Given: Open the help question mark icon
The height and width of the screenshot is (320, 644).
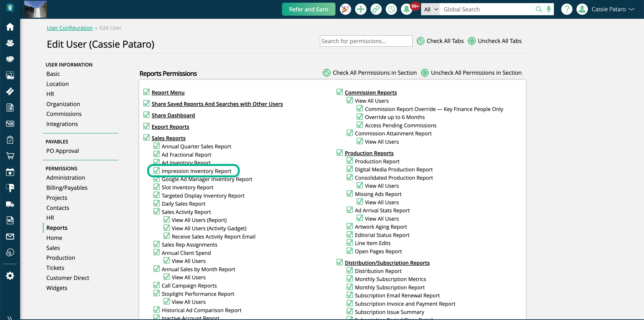Looking at the screenshot, I should [x=566, y=9].
